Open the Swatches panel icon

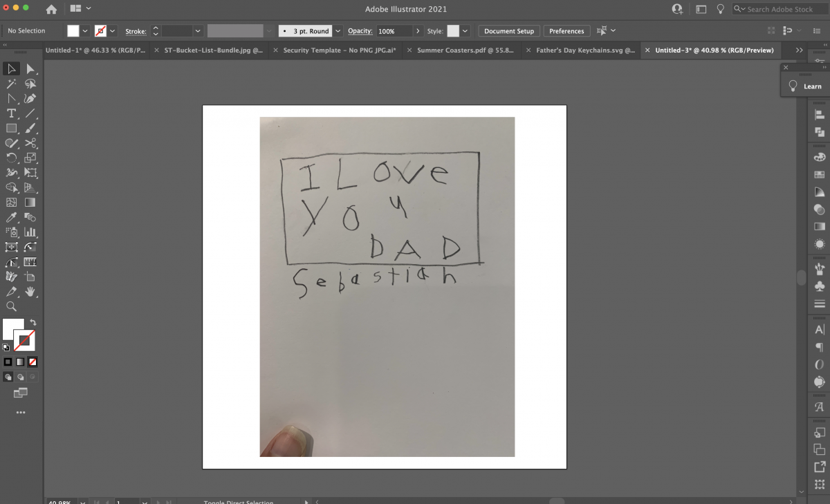tap(820, 175)
